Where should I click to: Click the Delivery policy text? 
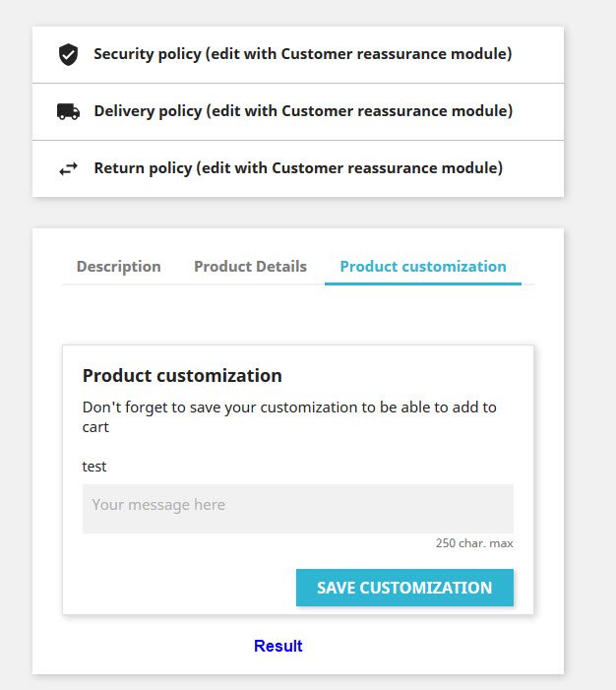click(x=303, y=111)
